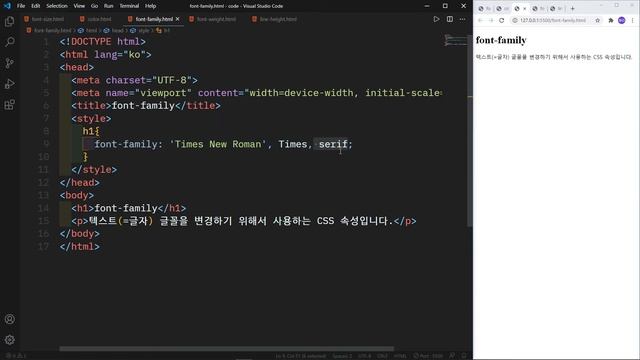Open the Terminal menu
The image size is (640, 360).
pos(129,6)
